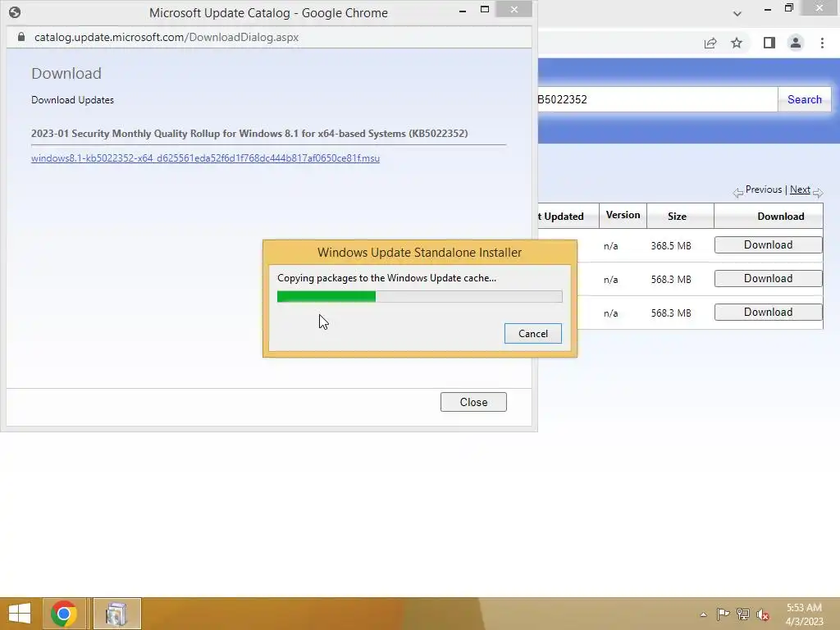
Task: Click the muted speaker tray icon
Action: 762,615
